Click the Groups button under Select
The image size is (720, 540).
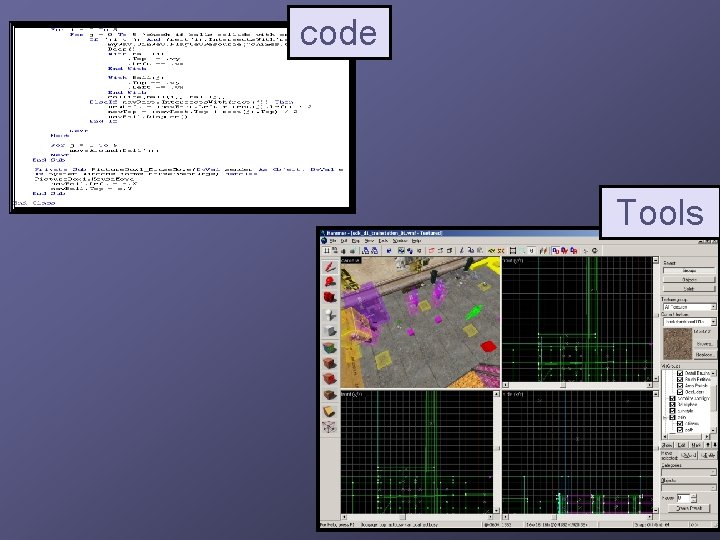[689, 271]
